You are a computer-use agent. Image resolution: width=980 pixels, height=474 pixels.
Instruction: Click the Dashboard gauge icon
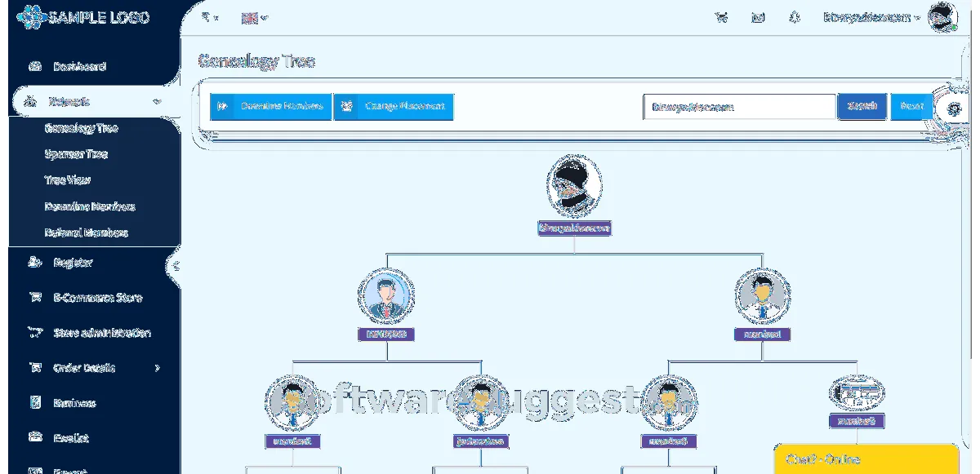(35, 67)
